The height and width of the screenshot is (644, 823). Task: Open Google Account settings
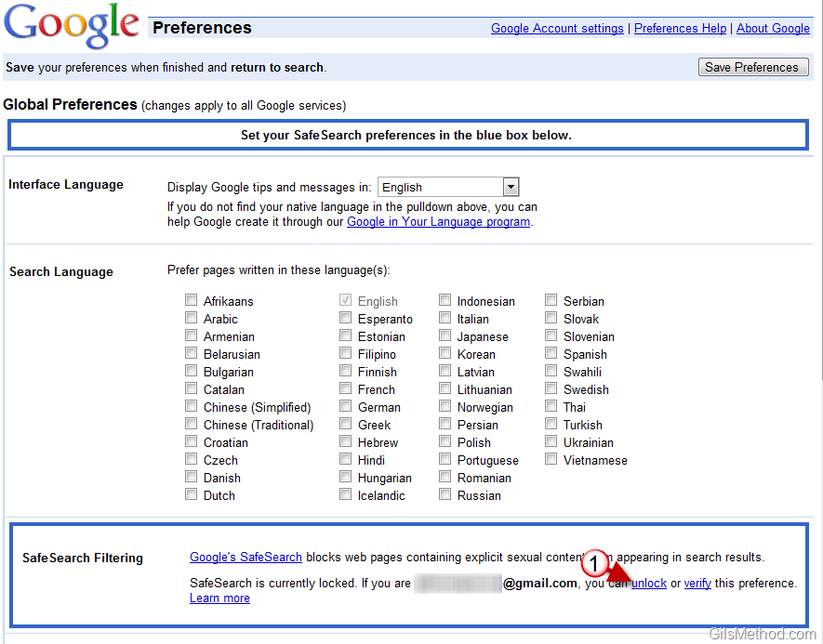(556, 29)
